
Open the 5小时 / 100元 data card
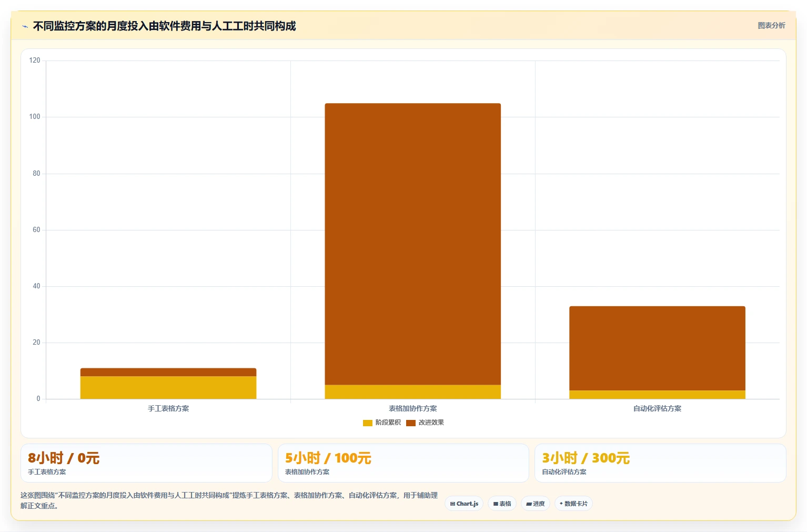coord(403,463)
